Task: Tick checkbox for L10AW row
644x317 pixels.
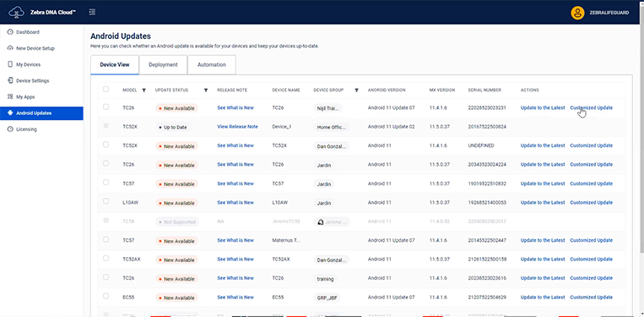Action: [x=106, y=201]
